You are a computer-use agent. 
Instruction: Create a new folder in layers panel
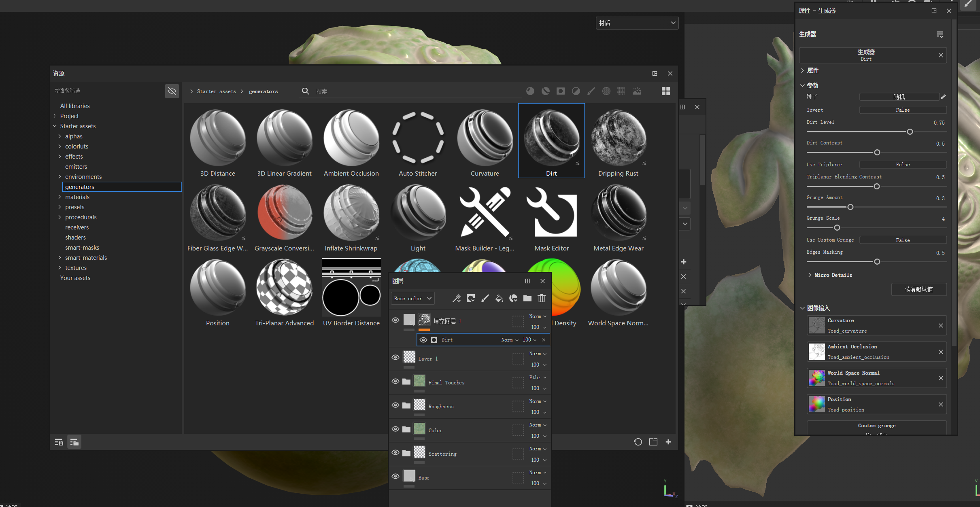[x=527, y=298]
